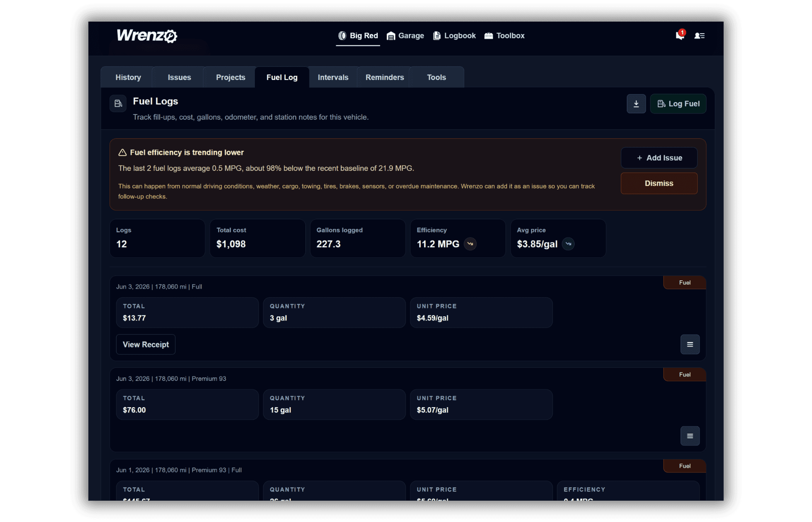Click the Fuel tag on Jun 1 log
This screenshot has width=812, height=522.
685,466
